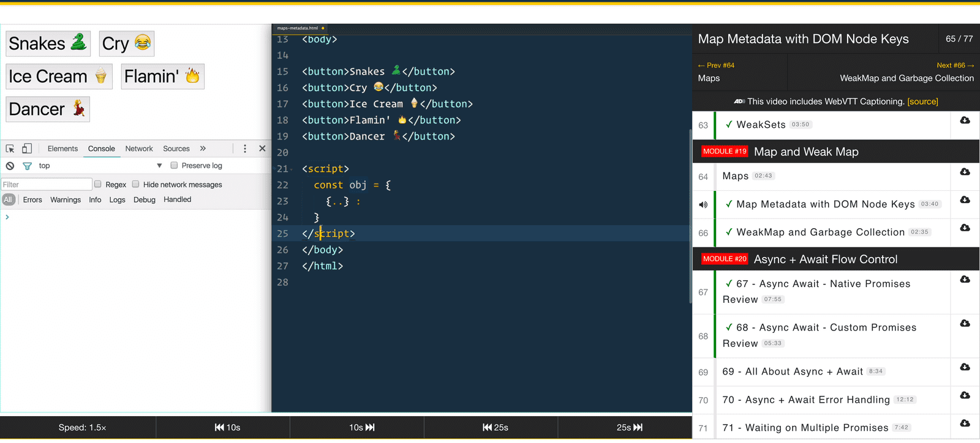
Task: Download video 63 WeakSets via cloud icon
Action: [x=965, y=121]
